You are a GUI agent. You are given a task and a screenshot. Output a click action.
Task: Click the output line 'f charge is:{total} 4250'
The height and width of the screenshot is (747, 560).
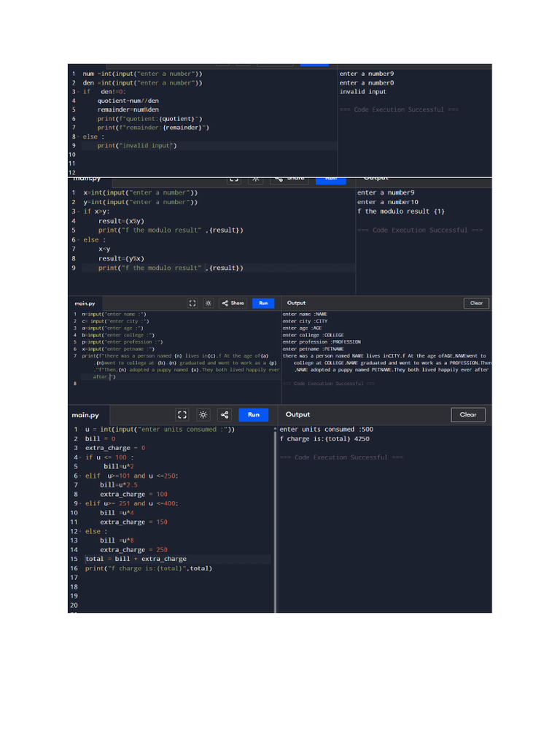tap(324, 438)
